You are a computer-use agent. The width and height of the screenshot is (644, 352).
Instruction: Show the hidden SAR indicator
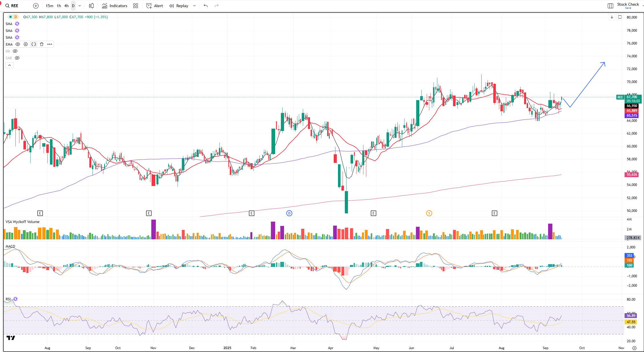coord(17,58)
